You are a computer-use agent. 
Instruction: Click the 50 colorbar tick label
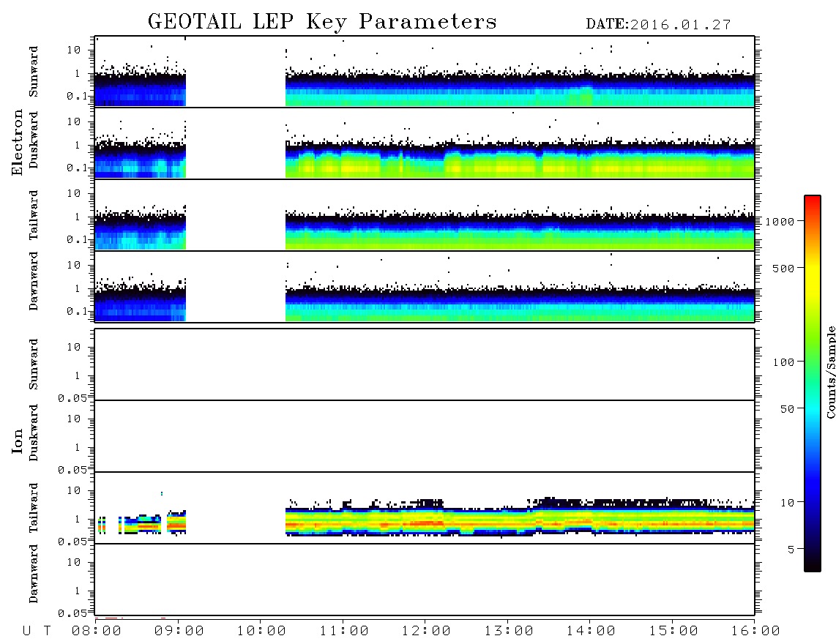[x=787, y=409]
